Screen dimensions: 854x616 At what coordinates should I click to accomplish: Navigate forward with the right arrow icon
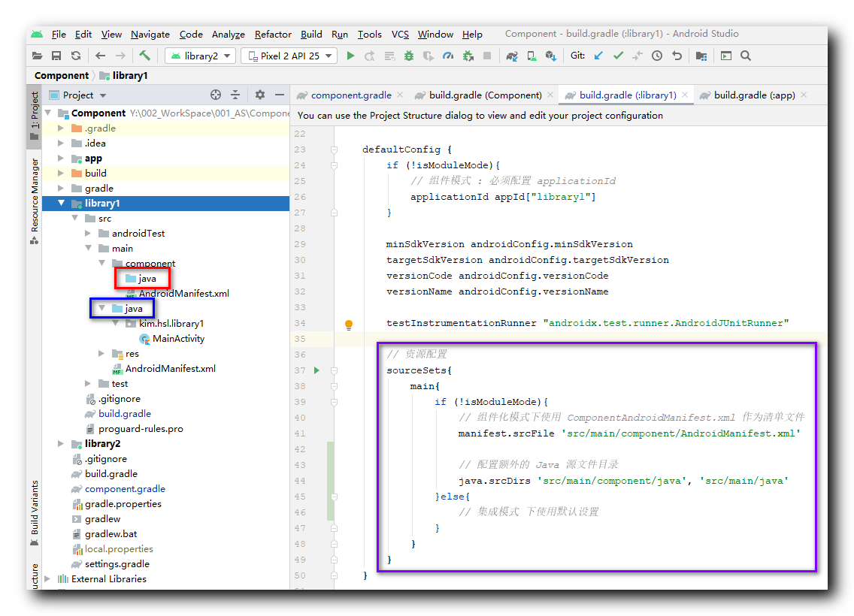pos(120,56)
